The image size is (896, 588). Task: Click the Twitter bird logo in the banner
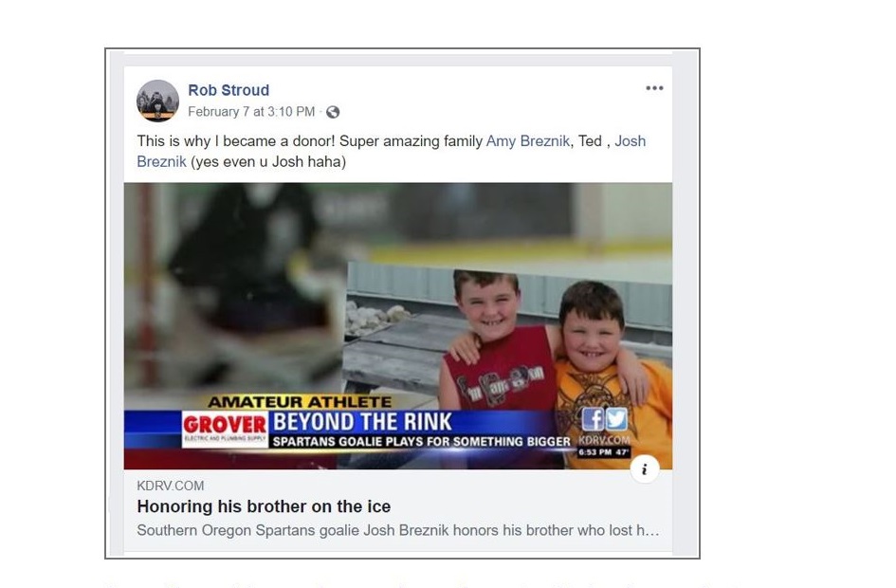point(616,419)
